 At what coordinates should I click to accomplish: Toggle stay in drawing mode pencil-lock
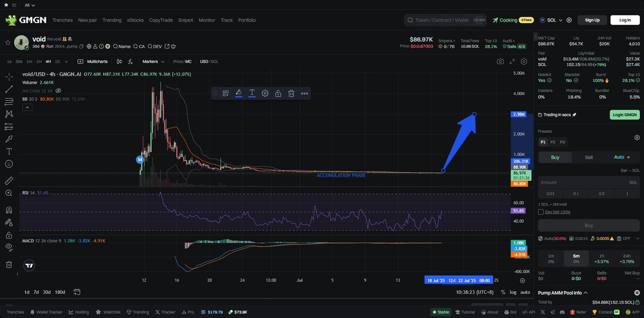tap(9, 222)
